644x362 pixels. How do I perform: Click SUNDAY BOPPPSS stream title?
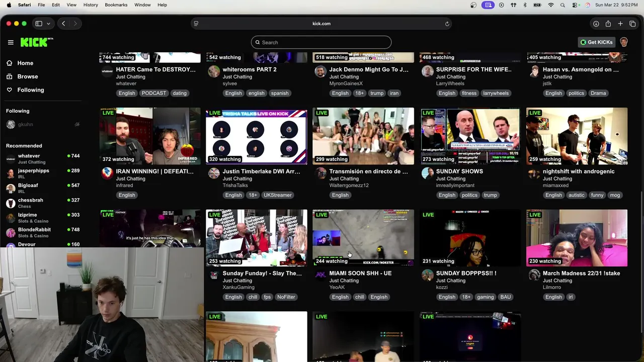[x=466, y=274]
